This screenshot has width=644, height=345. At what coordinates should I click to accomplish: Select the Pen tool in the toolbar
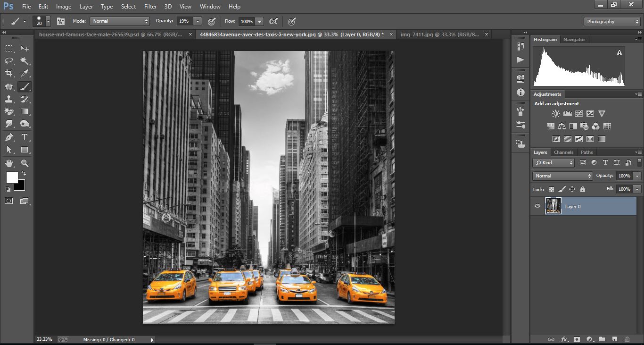point(9,137)
